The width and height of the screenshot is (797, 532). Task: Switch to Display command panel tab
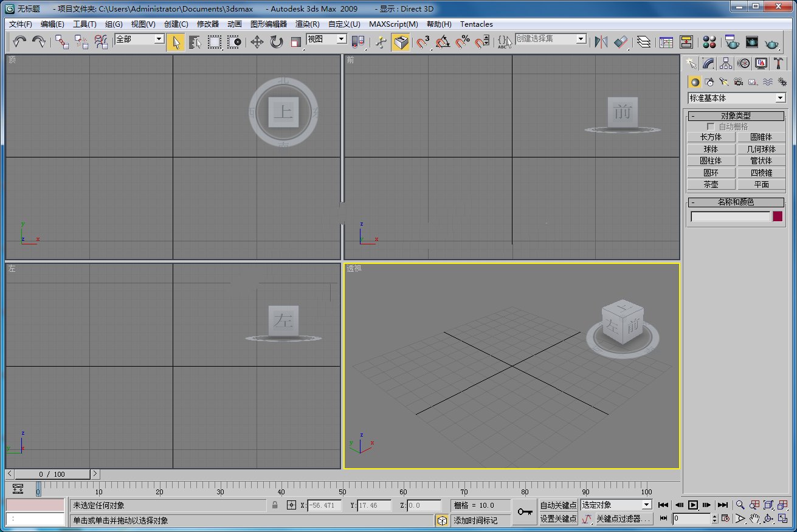pos(761,63)
